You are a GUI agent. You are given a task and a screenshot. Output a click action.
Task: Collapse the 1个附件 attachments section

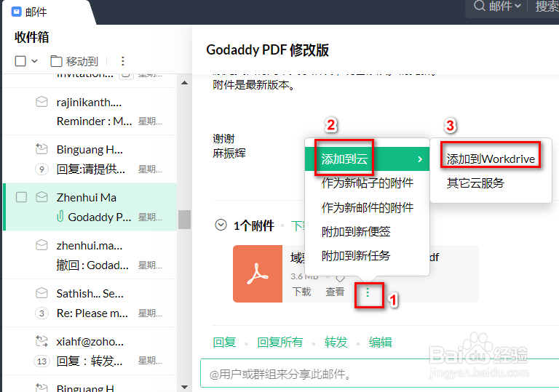(x=221, y=225)
